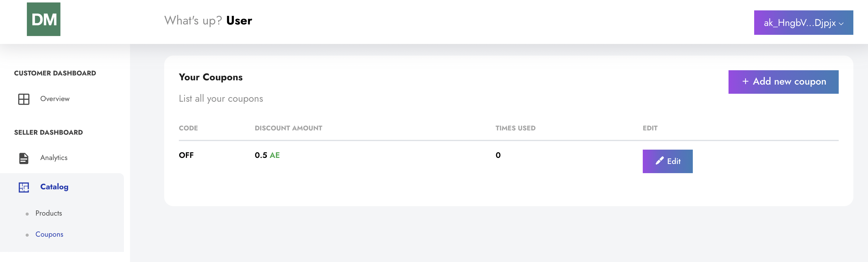Click the Analytics document icon
Screen dimensions: 868x262
tap(24, 158)
